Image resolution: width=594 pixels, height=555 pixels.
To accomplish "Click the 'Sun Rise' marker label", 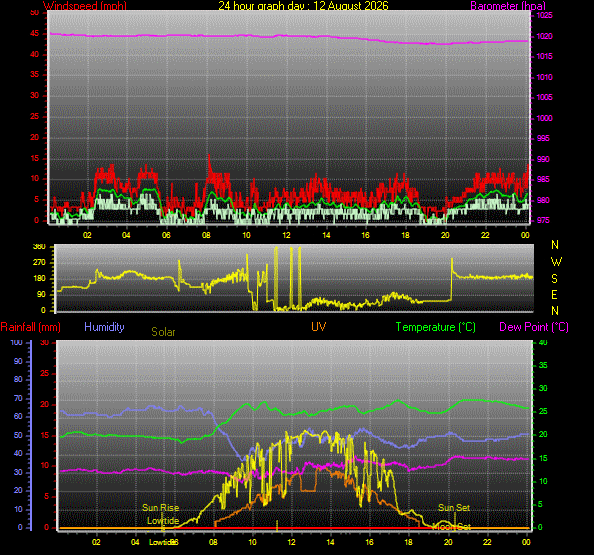I will pos(161,508).
